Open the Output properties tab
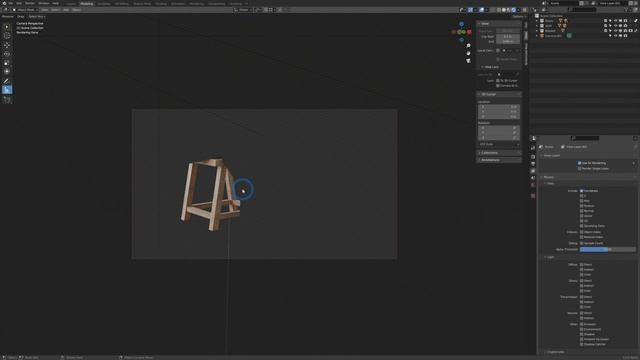 click(x=533, y=164)
